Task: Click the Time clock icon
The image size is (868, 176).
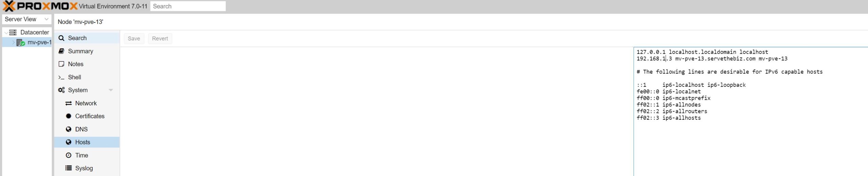Action: (68, 155)
